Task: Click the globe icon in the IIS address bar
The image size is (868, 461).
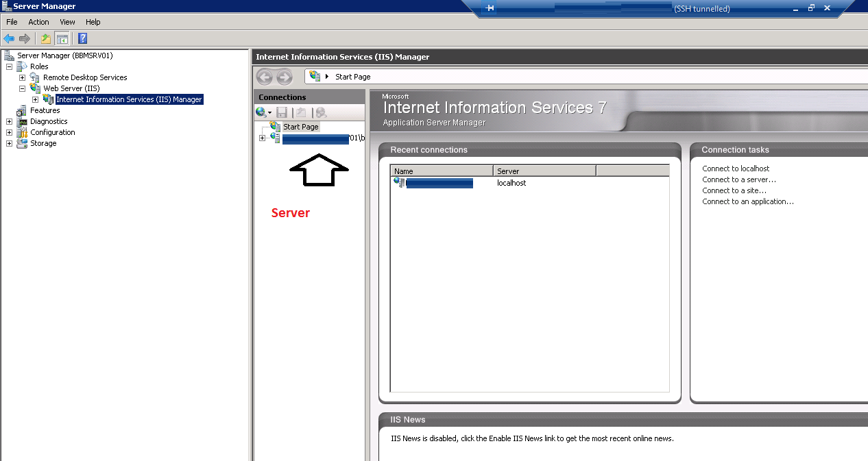Action: pos(315,77)
